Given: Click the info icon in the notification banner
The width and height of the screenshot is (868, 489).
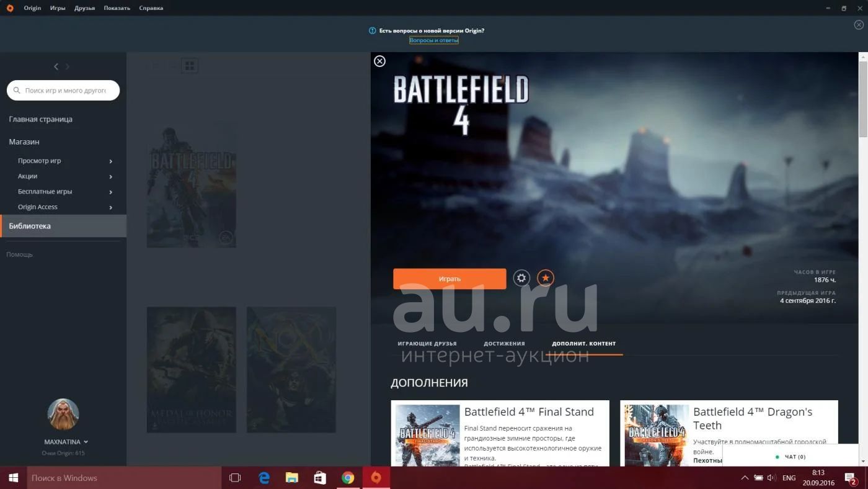Looking at the screenshot, I should (x=372, y=30).
